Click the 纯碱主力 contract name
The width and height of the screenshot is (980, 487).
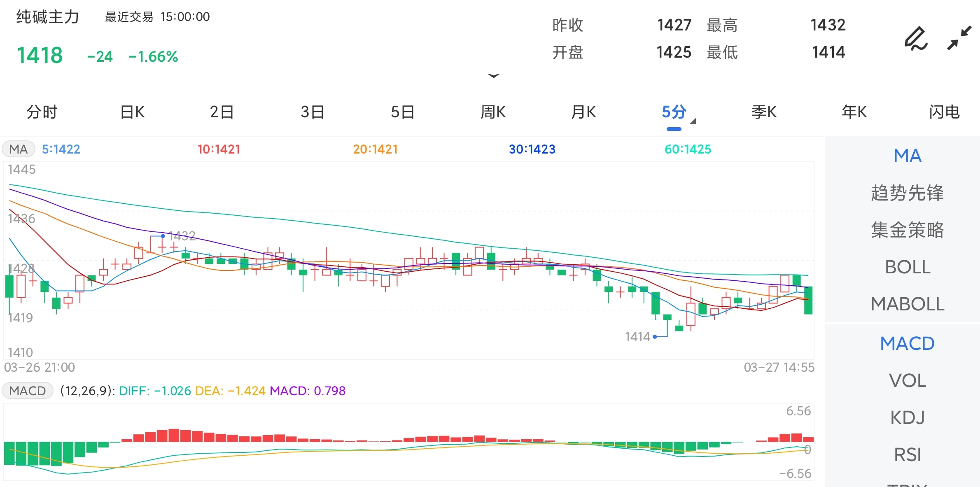pyautogui.click(x=47, y=17)
